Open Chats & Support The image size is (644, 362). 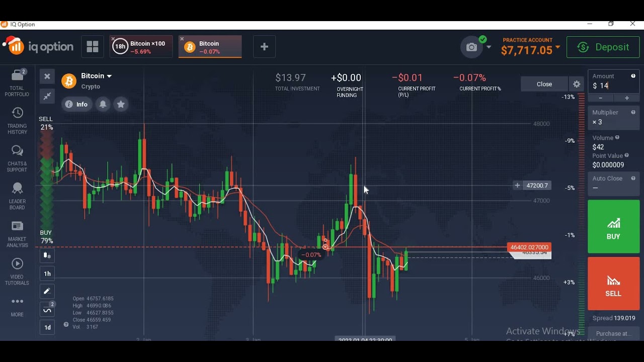click(17, 159)
